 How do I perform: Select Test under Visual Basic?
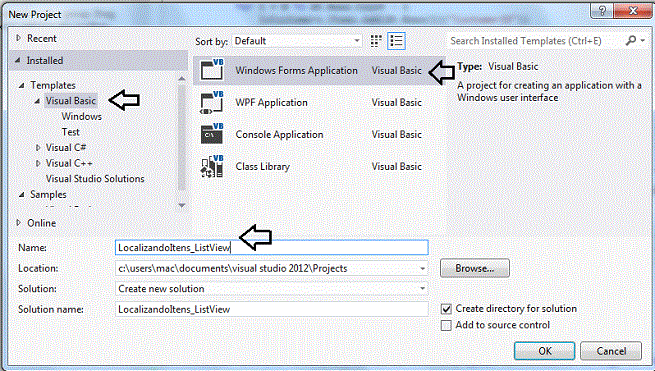point(71,132)
